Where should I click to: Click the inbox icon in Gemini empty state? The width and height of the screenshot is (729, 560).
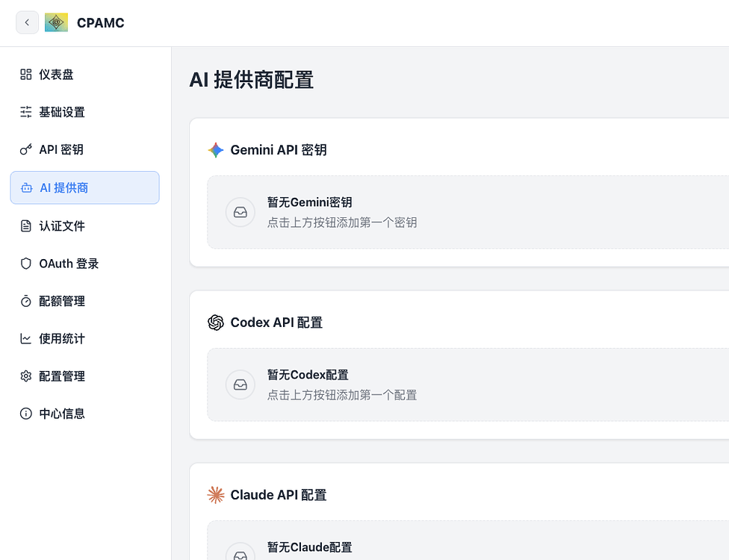241,212
